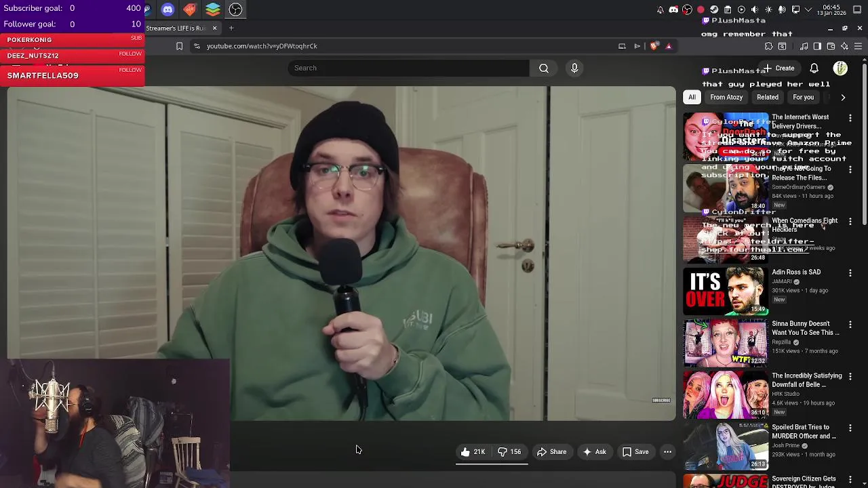868x488 pixels.
Task: Click the YouTube Create button
Action: [x=778, y=68]
